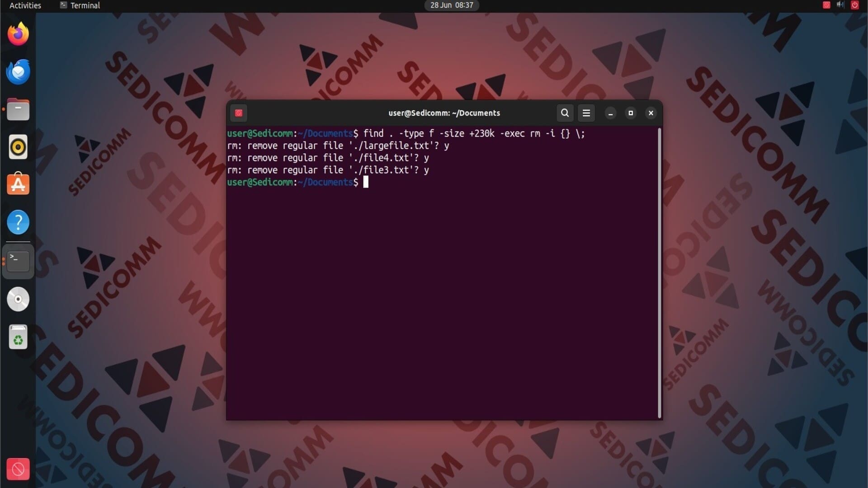Select the Terminal icon in dock
This screenshot has width=868, height=488.
18,261
